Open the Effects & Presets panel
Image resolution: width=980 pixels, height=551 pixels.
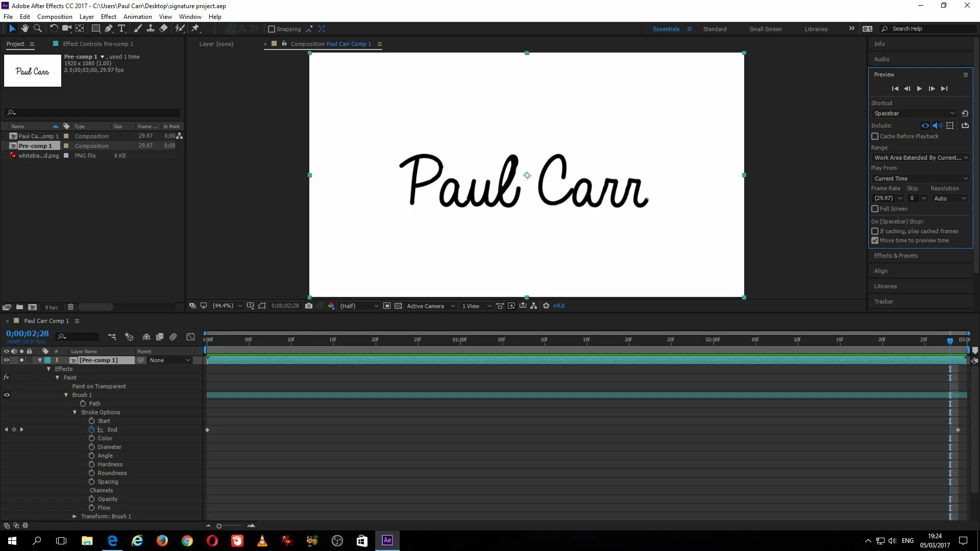(x=895, y=256)
